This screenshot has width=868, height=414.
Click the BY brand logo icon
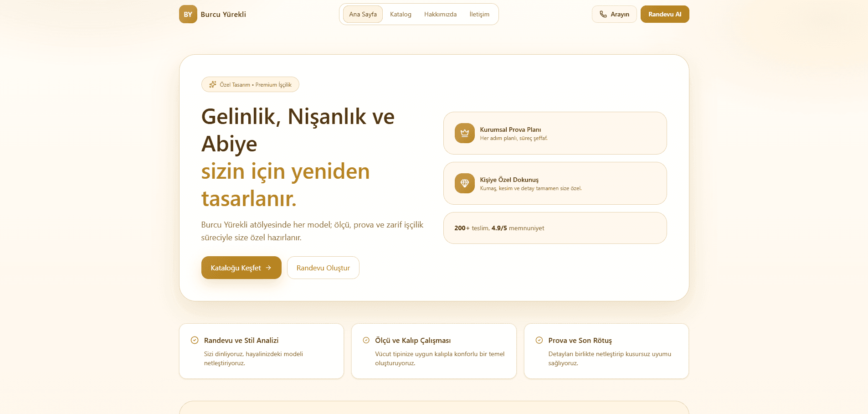[188, 14]
